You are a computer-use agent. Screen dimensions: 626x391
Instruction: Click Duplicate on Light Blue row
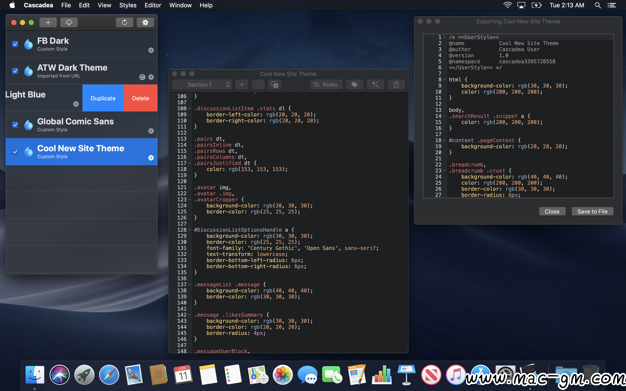pyautogui.click(x=103, y=98)
